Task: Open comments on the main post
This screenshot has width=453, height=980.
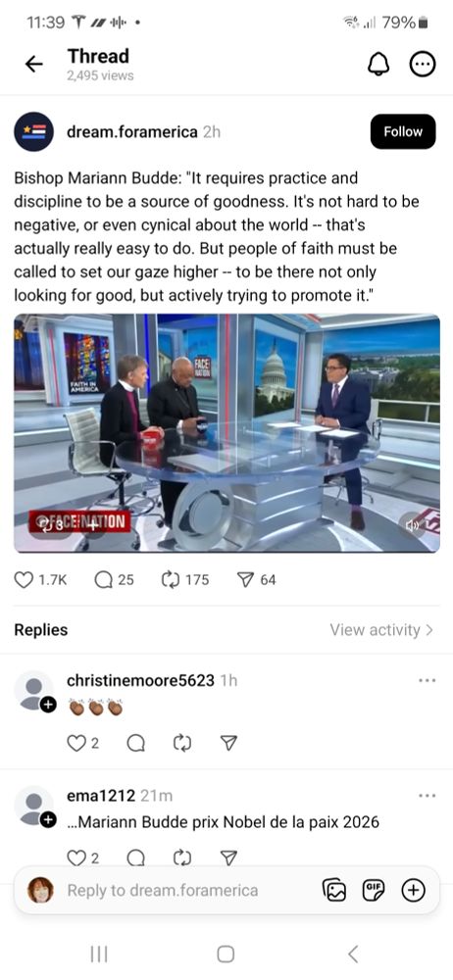Action: 103,580
